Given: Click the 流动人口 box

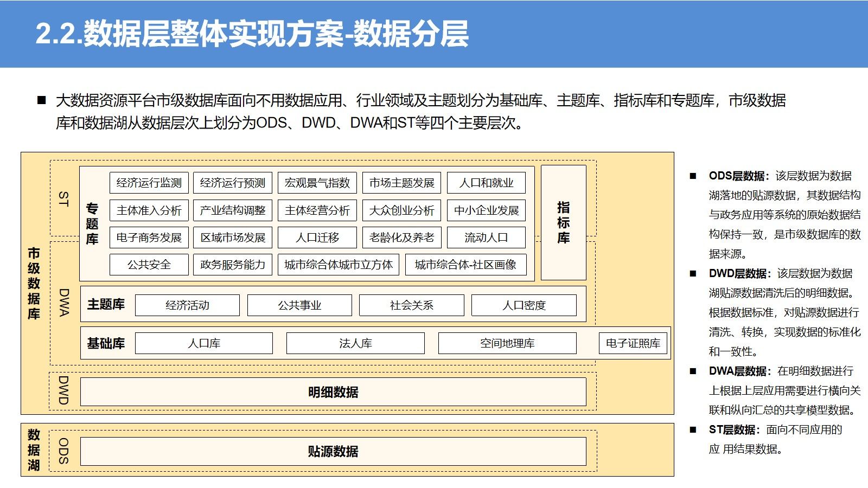Looking at the screenshot, I should tap(487, 237).
